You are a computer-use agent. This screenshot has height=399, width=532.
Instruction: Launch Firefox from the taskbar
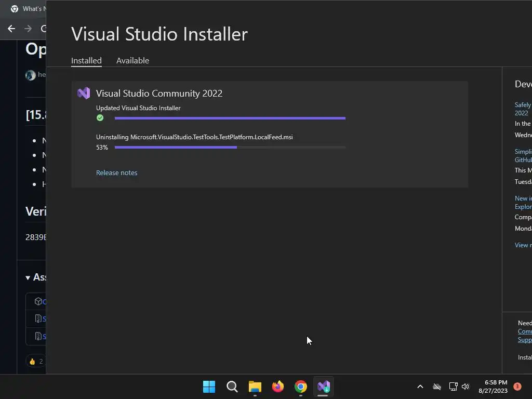point(278,387)
